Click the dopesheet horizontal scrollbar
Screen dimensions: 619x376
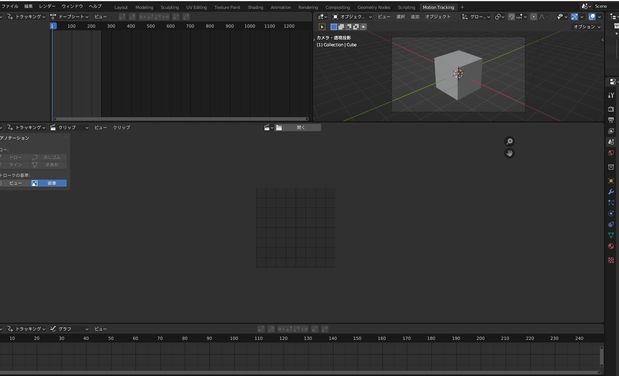182,118
